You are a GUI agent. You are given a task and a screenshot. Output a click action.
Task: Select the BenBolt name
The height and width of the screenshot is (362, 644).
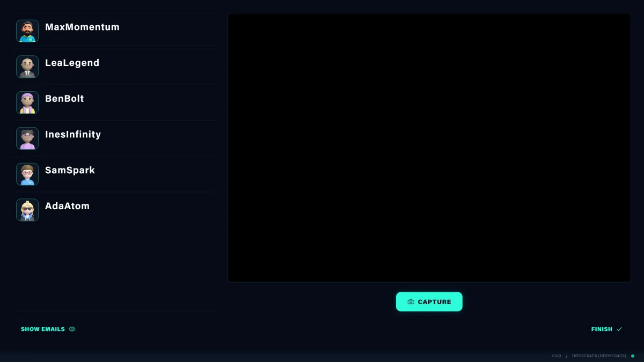tap(64, 99)
